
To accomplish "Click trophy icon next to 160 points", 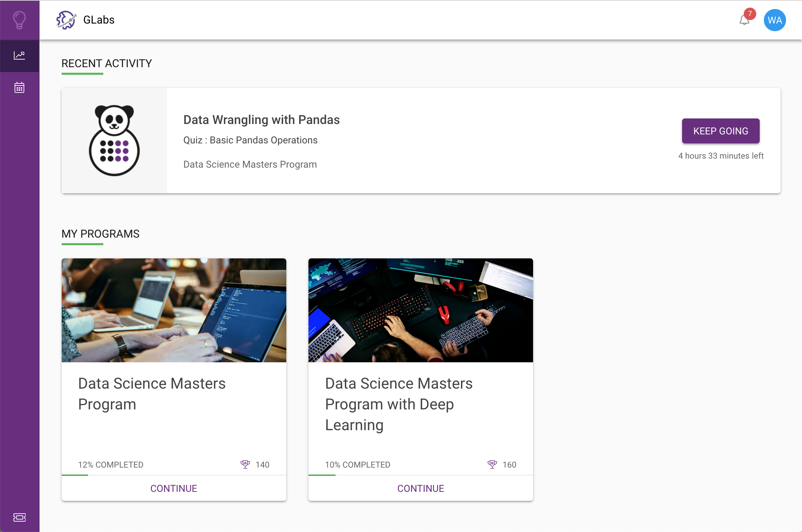I will click(492, 464).
